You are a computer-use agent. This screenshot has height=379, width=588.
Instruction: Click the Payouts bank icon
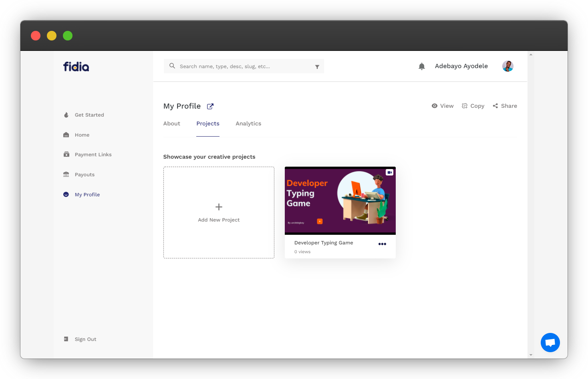(66, 174)
